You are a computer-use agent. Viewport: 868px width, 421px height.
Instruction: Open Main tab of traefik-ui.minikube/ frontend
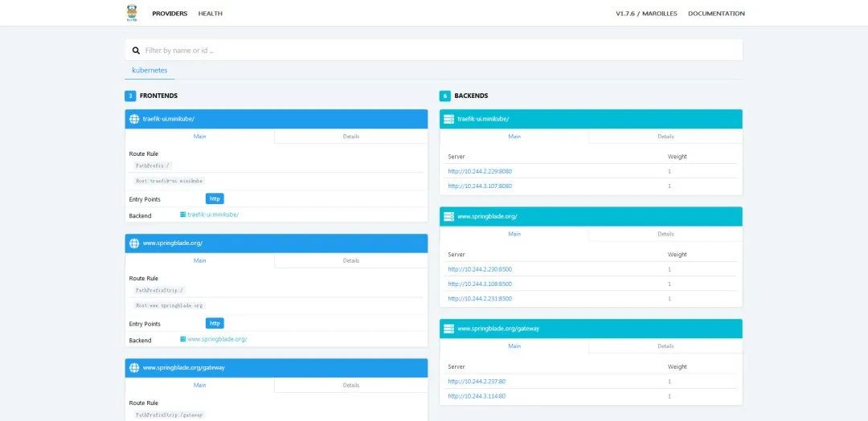point(200,136)
